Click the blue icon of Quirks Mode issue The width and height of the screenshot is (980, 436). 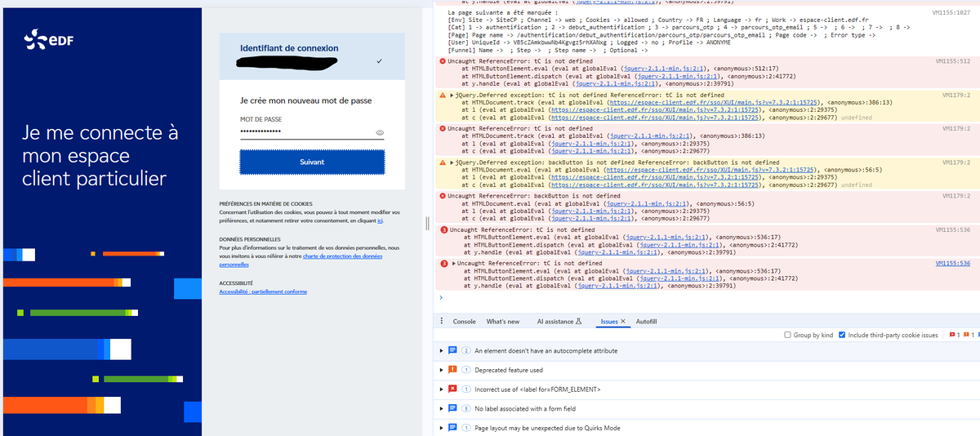coord(452,428)
